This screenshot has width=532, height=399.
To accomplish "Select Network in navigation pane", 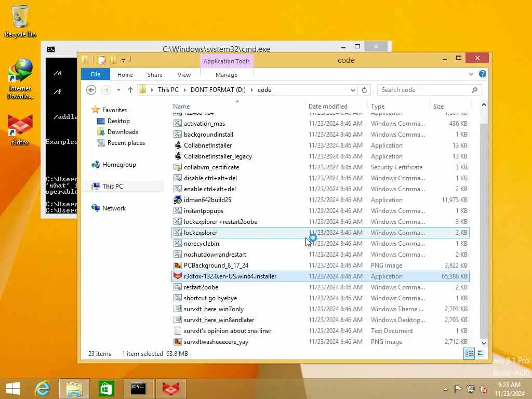I will 114,208.
